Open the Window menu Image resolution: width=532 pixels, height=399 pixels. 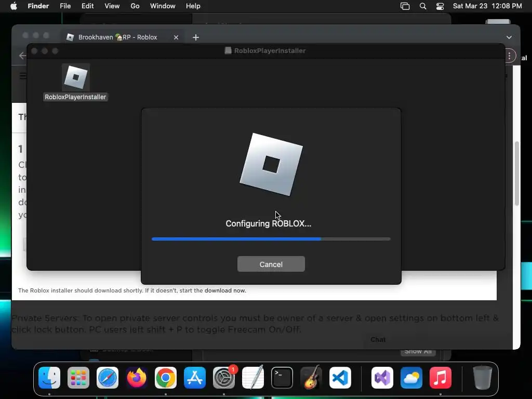[x=163, y=6]
